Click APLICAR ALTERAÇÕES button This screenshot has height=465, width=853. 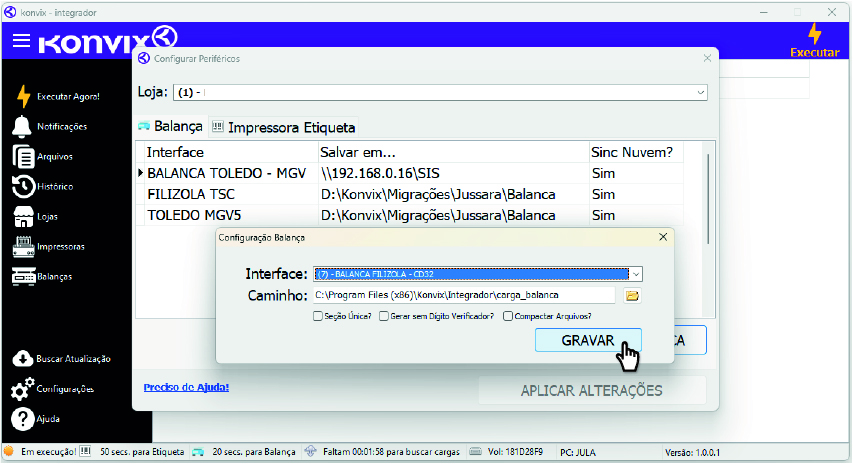(592, 390)
